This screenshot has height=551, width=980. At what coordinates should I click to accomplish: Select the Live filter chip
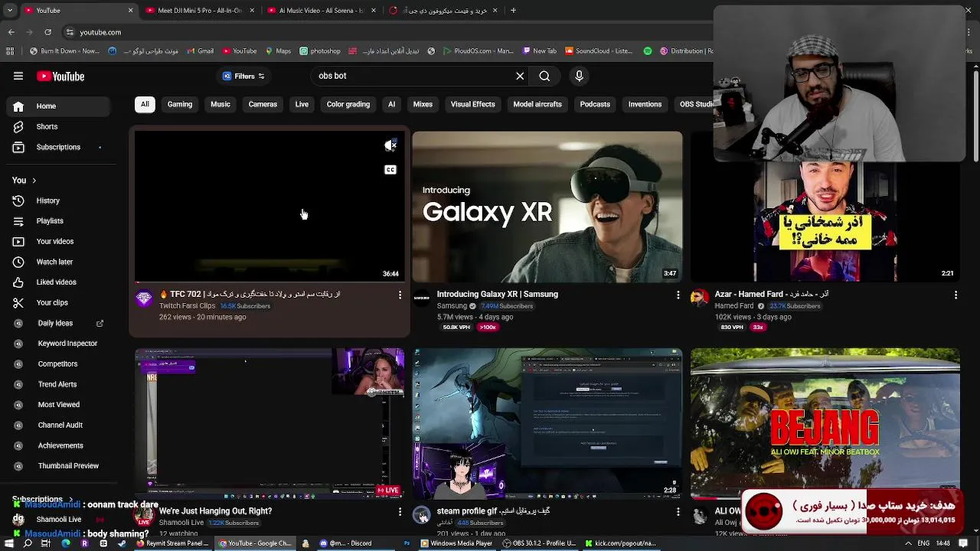(x=302, y=104)
